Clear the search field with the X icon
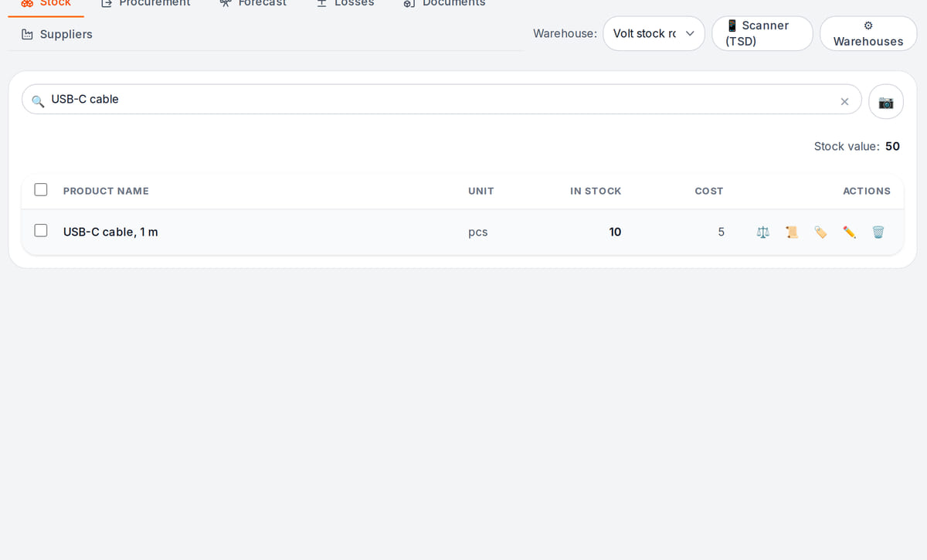927x560 pixels. 844,101
